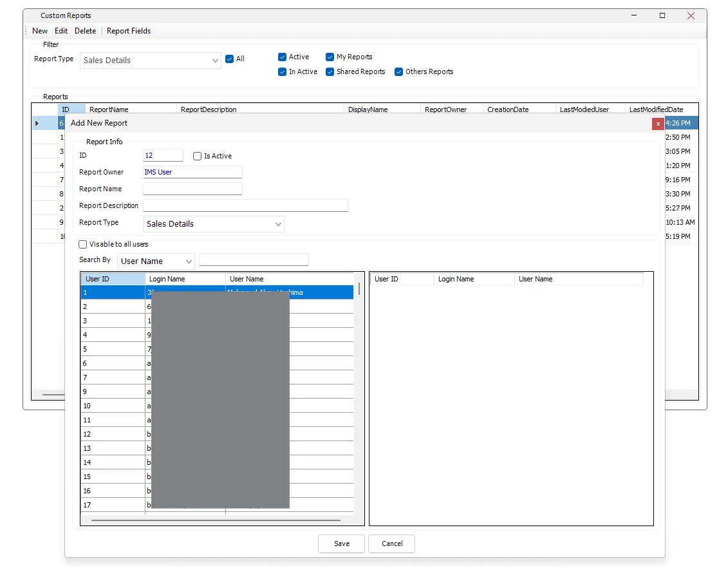Click the Report Owner field

tap(192, 172)
